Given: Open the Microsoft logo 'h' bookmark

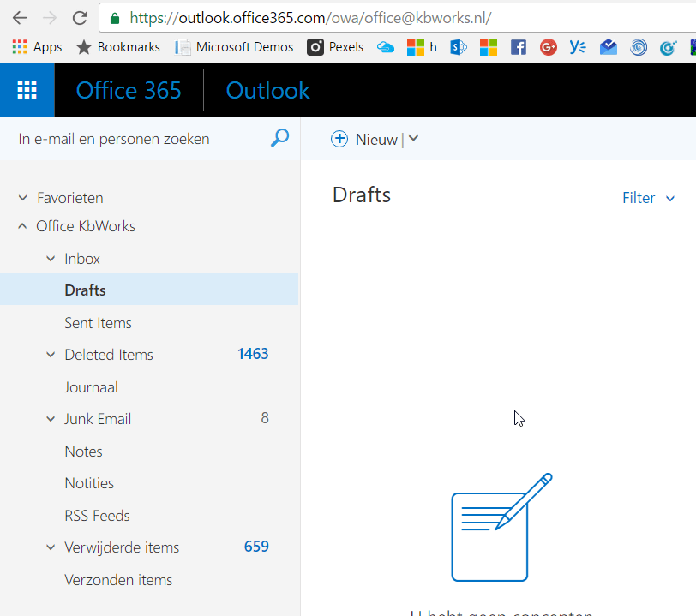Looking at the screenshot, I should click(422, 46).
